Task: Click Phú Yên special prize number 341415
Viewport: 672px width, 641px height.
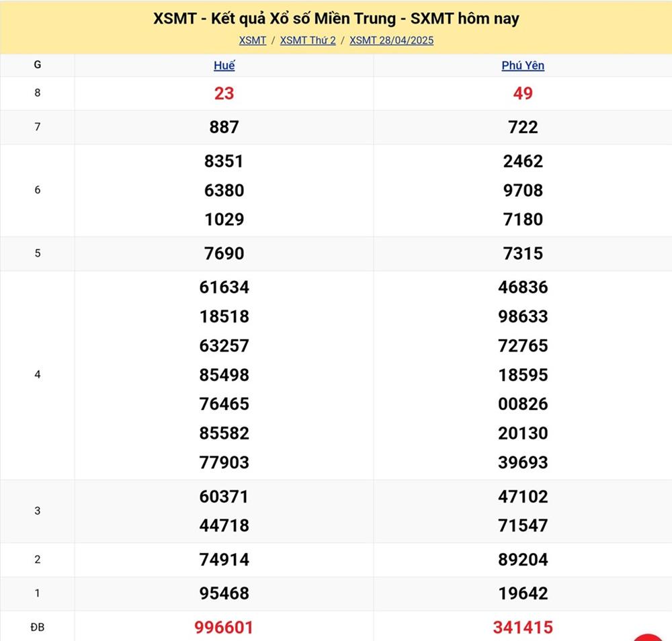Action: point(523,628)
